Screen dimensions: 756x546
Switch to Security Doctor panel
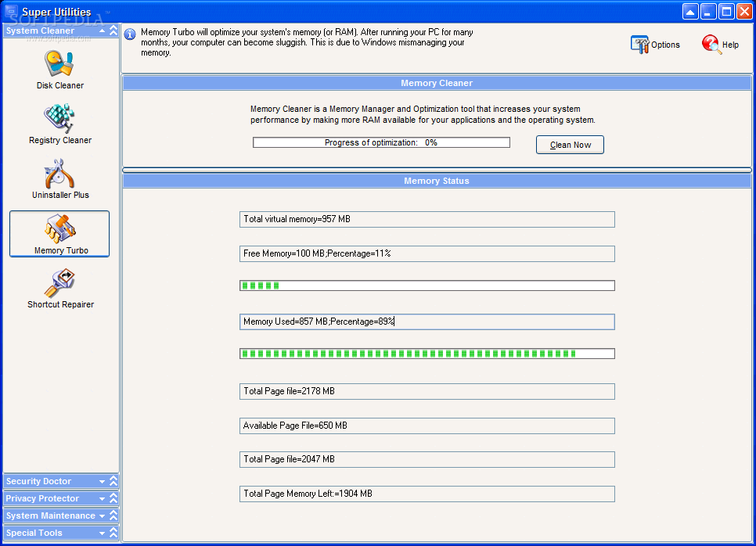[x=61, y=481]
